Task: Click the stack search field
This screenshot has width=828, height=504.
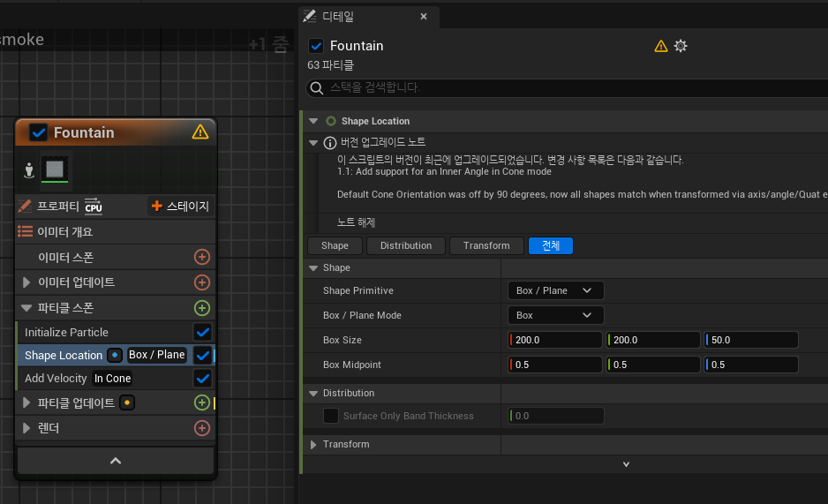Action: coord(567,87)
